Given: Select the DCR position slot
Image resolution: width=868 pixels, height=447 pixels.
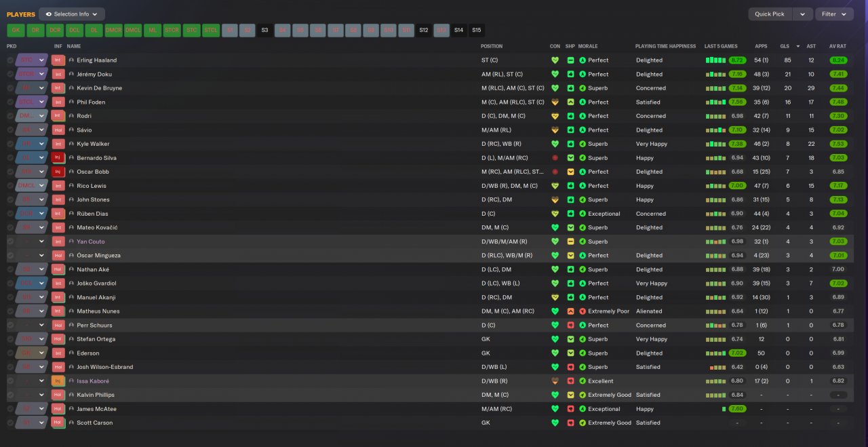Looking at the screenshot, I should pyautogui.click(x=55, y=30).
